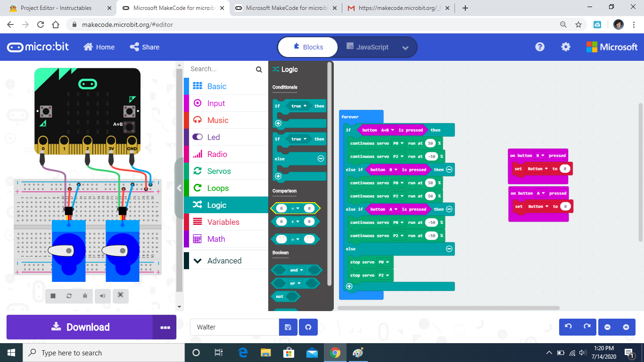The image size is (644, 362).
Task: Open the Music blocks category
Action: click(226, 120)
